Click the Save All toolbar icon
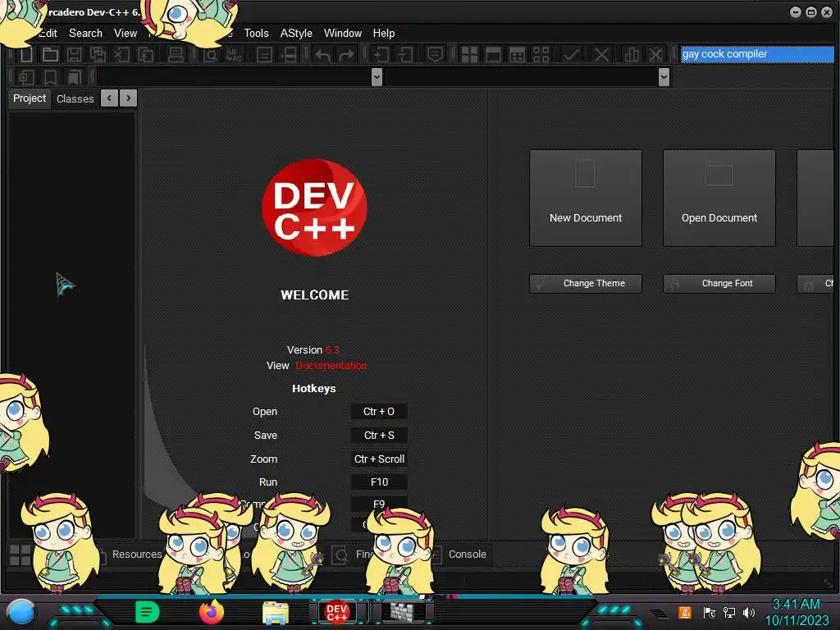Screen dimensions: 840x630 pyautogui.click(x=98, y=54)
